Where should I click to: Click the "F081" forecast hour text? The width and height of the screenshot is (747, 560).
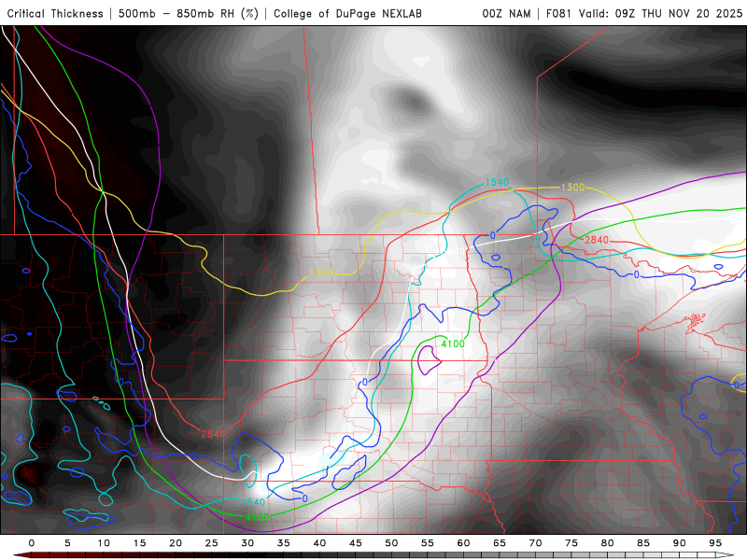coord(559,14)
